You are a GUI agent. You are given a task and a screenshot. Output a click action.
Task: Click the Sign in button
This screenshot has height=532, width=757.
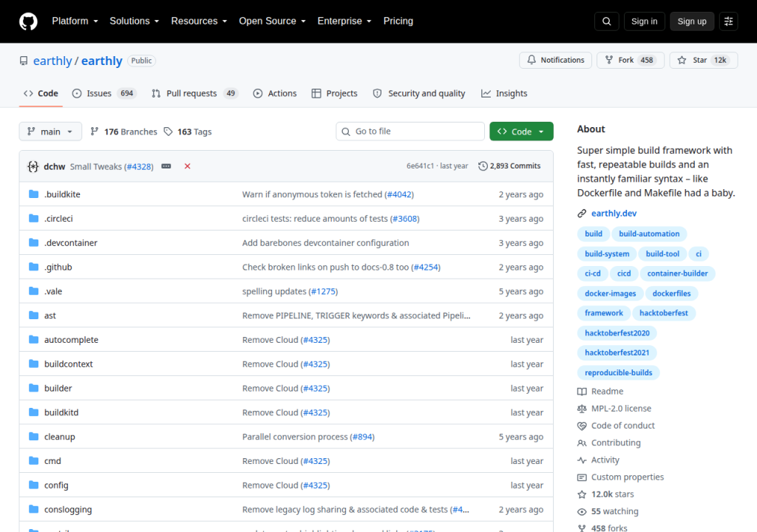pos(644,21)
